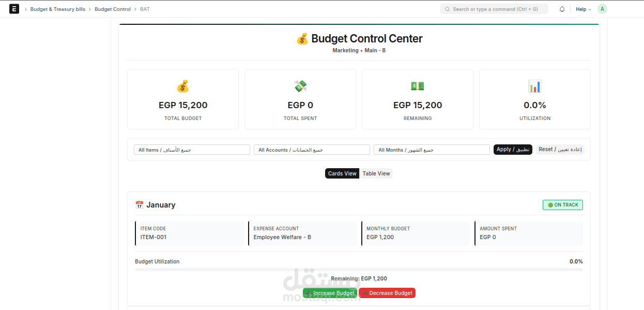This screenshot has height=310, width=644.
Task: Click the Decrease Budget button
Action: point(387,293)
